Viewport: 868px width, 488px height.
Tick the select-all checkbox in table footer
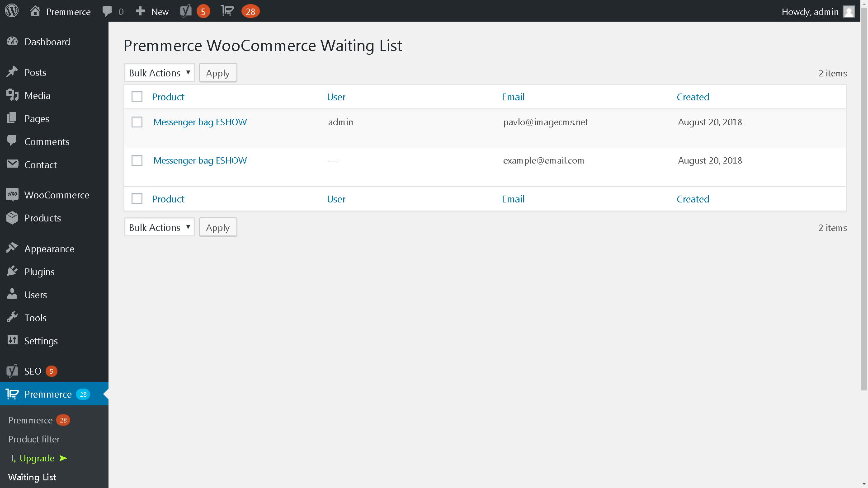137,198
